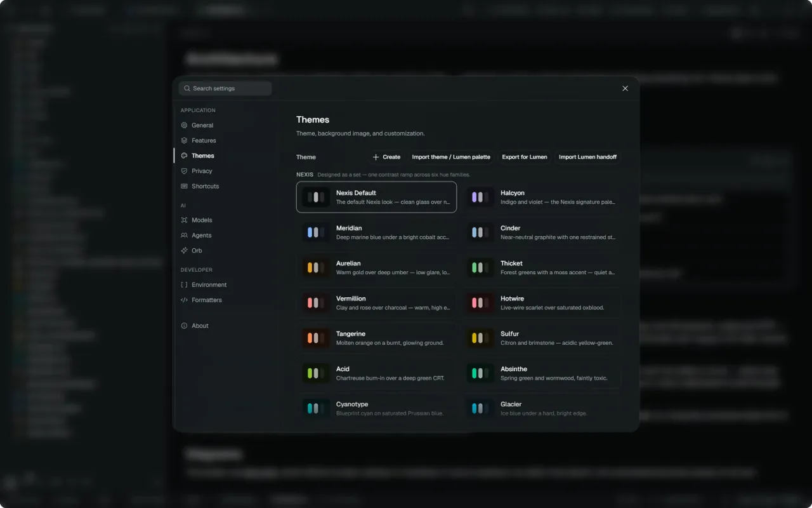812x508 pixels.
Task: Focus the Search settings field
Action: click(x=225, y=88)
